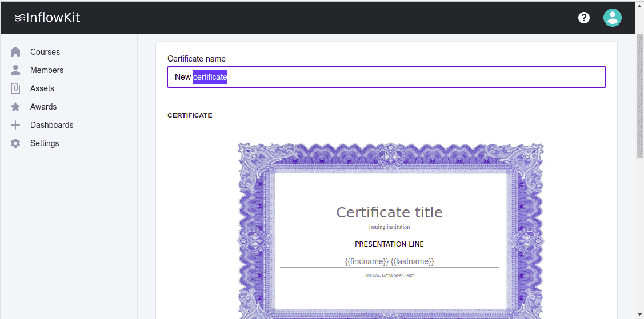Click the 'issuing institution' text on certificate
Image resolution: width=644 pixels, height=319 pixels.
click(389, 227)
